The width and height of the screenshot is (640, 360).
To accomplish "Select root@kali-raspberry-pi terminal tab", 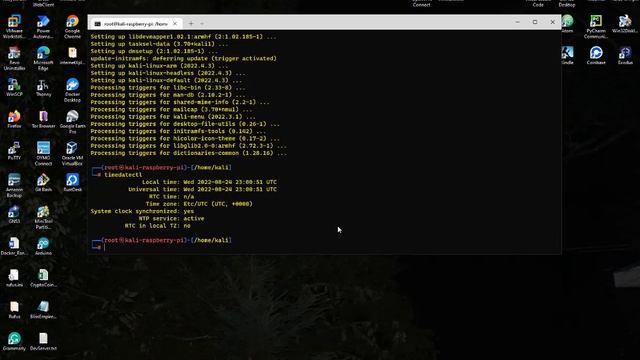I will pyautogui.click(x=135, y=24).
